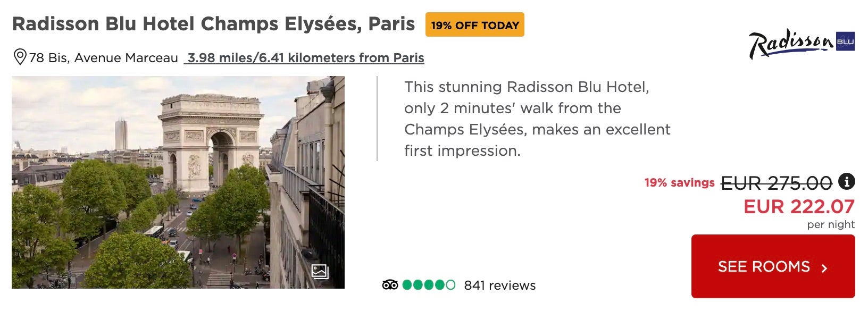Click the per night label

click(x=831, y=224)
